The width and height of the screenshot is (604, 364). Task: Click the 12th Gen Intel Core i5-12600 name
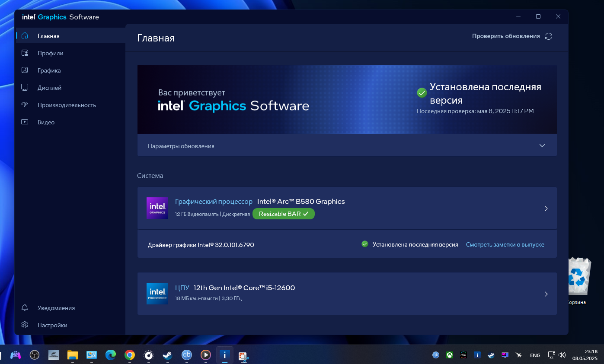(x=244, y=288)
